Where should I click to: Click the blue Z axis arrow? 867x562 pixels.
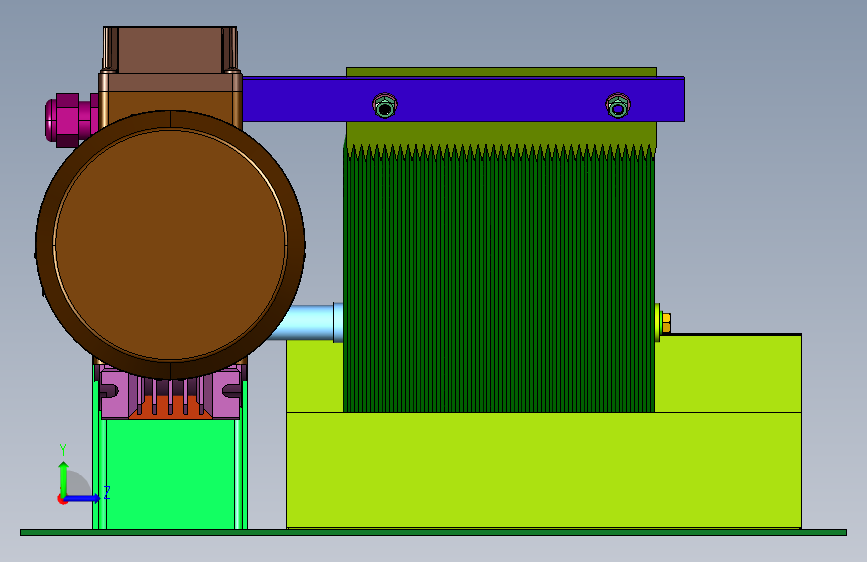point(83,498)
